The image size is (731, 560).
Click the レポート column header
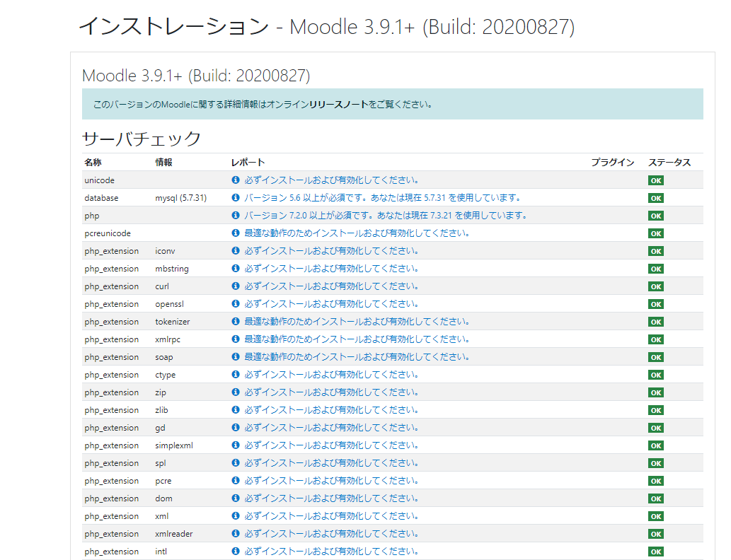pyautogui.click(x=248, y=162)
